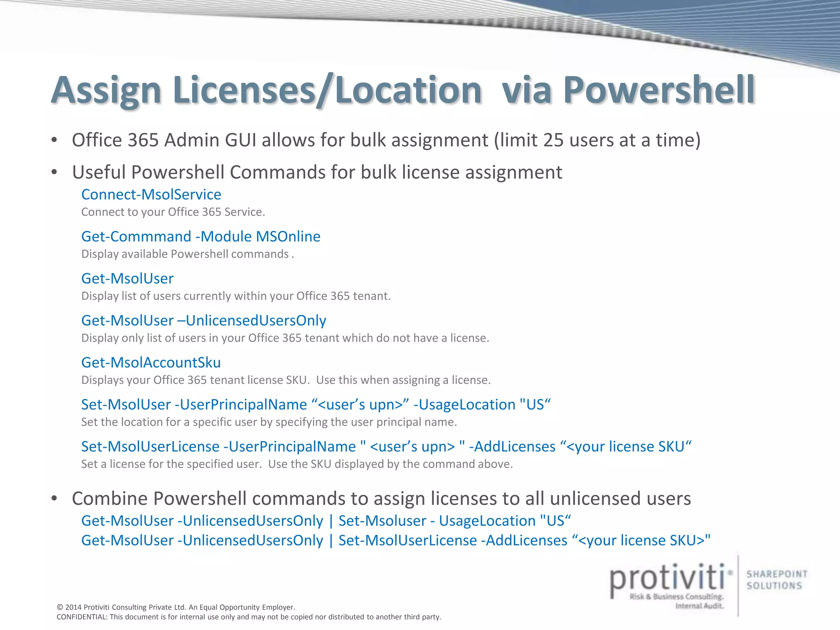Click 'Combine Powershell commands to assign licenses' bullet
Viewport: 840px width, 630px height.
pyautogui.click(x=381, y=499)
